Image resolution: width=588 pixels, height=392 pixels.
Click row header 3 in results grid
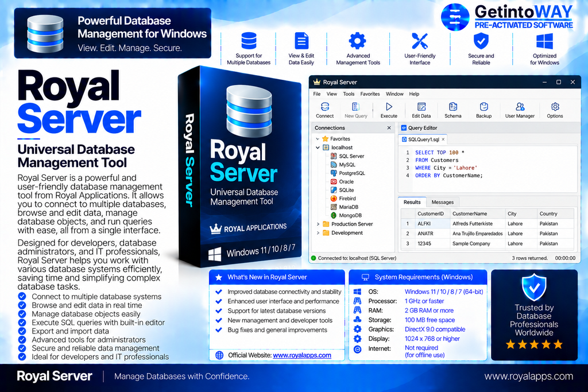coord(408,243)
